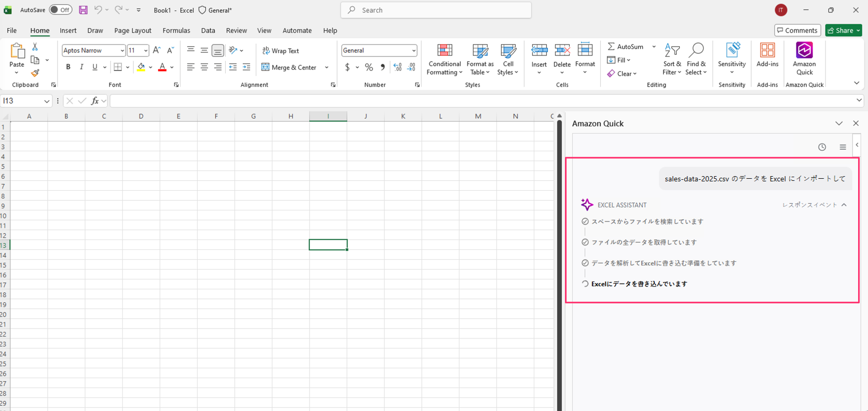Toggle Underline formatting
Screen dimensions: 868x411
point(94,67)
